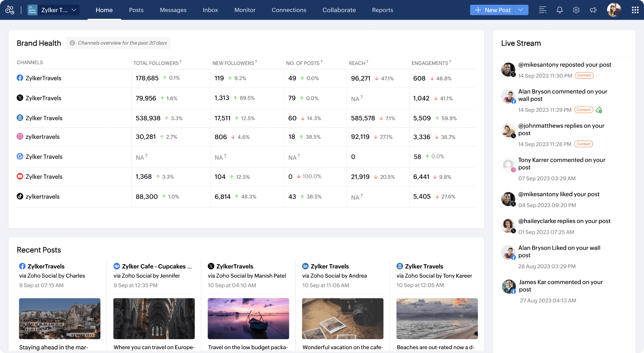Open the apps grid icon
Screen dimensions: 644x353
coord(635,10)
